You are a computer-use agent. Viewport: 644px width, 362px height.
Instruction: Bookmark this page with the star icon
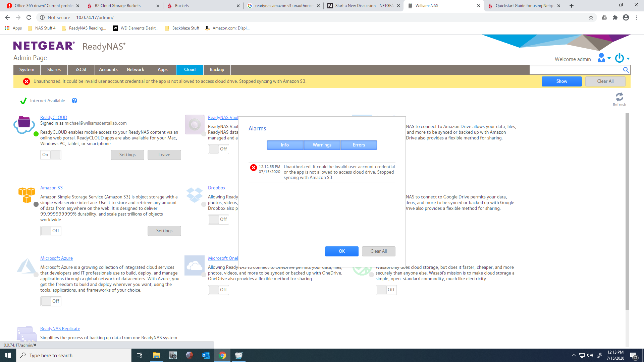click(x=591, y=17)
